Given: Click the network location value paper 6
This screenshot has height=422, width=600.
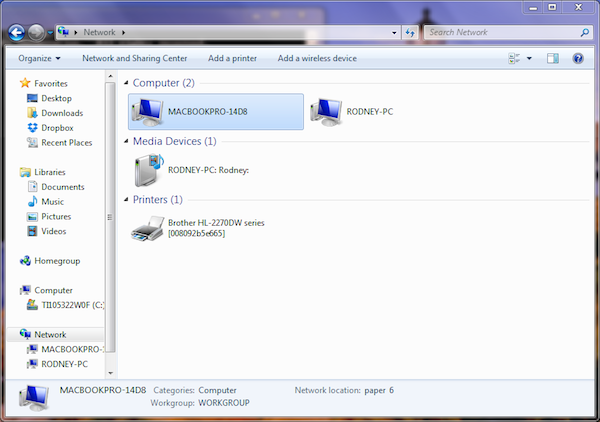Looking at the screenshot, I should point(379,390).
